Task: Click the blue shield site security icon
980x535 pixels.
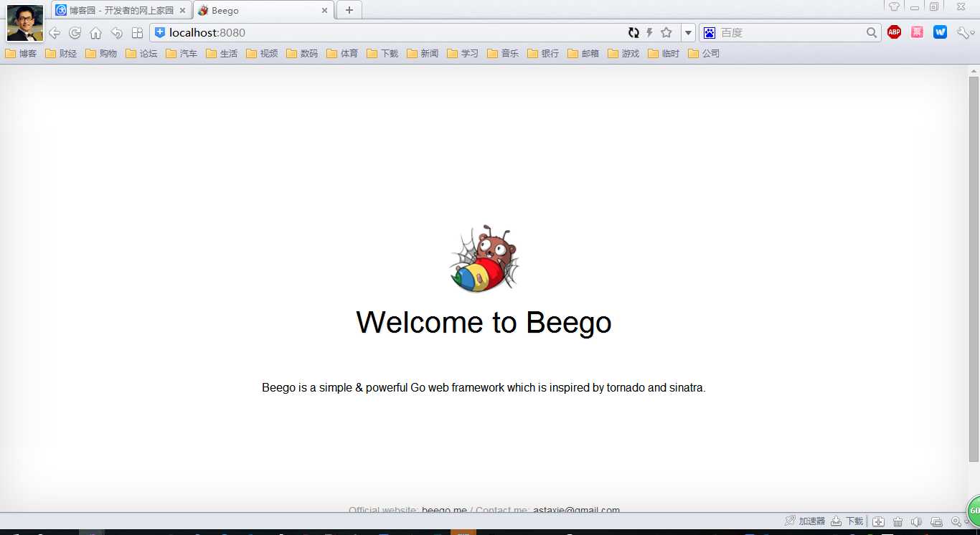Action: point(160,32)
